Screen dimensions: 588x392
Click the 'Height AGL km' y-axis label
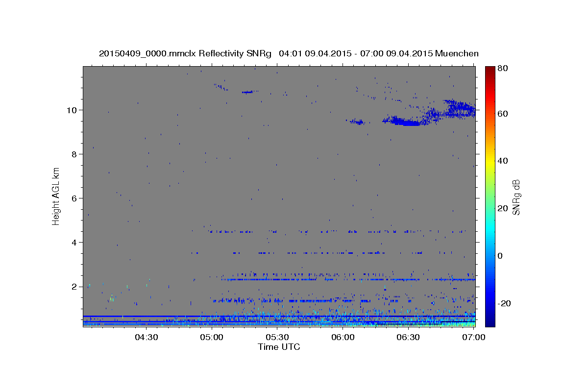[x=56, y=196]
